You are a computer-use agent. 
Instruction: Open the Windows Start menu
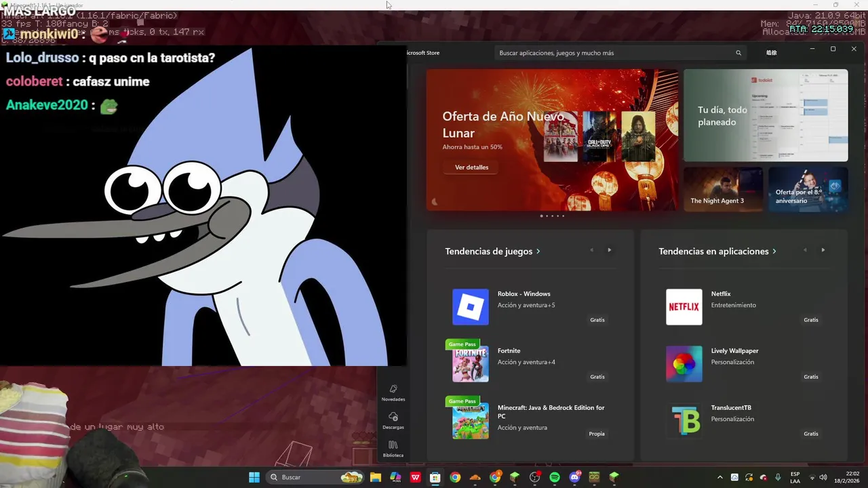pyautogui.click(x=254, y=477)
